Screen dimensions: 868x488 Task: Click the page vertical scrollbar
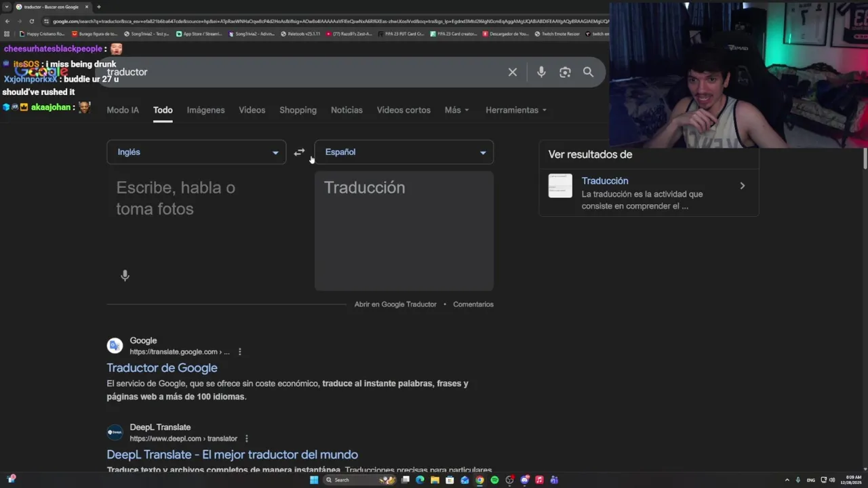pyautogui.click(x=865, y=159)
